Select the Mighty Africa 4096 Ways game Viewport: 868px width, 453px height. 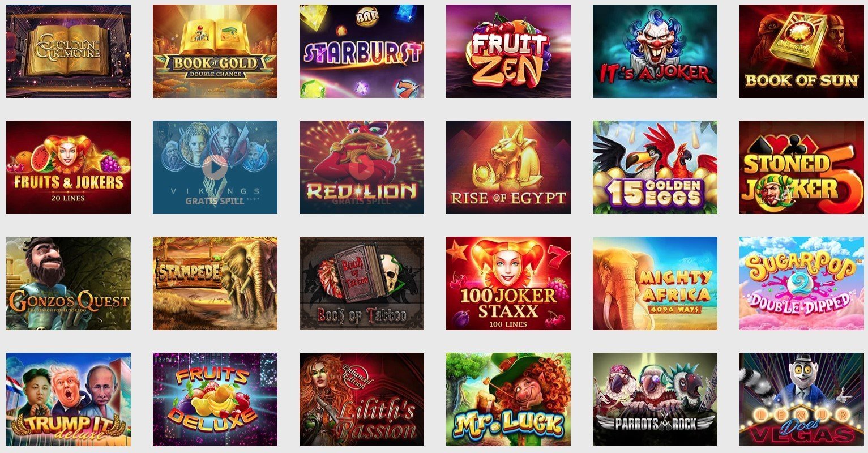[655, 283]
